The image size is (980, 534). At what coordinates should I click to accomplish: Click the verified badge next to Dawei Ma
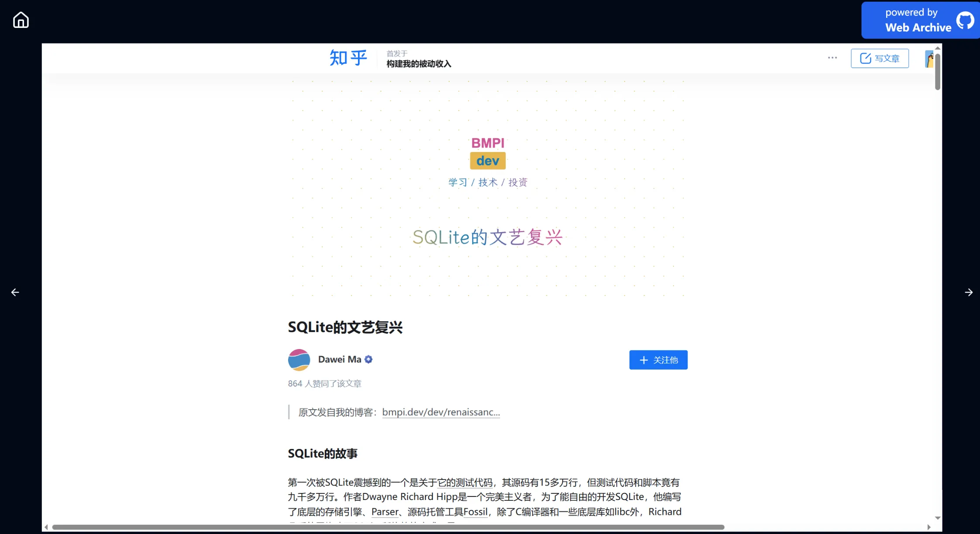368,359
